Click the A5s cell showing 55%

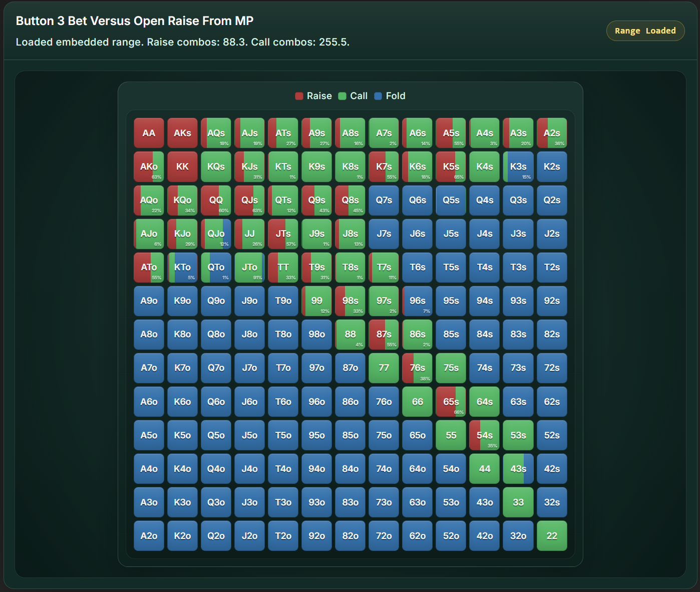click(451, 133)
